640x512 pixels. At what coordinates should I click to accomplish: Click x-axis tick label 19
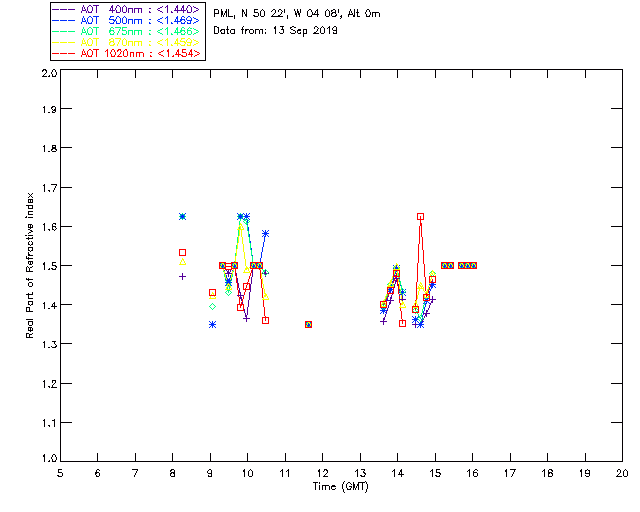point(585,473)
